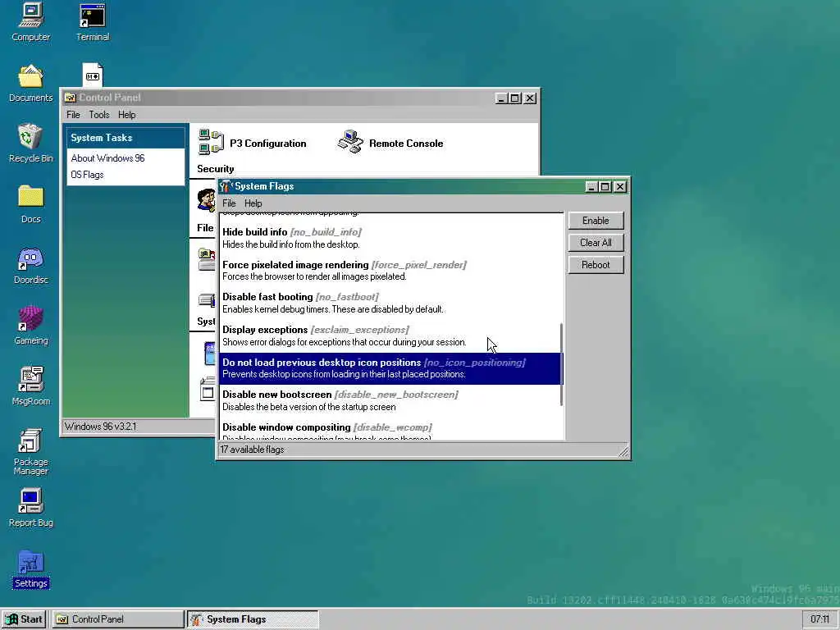Click the flags list scrollbar thumb
Viewport: 840px width, 630px height.
point(561,364)
